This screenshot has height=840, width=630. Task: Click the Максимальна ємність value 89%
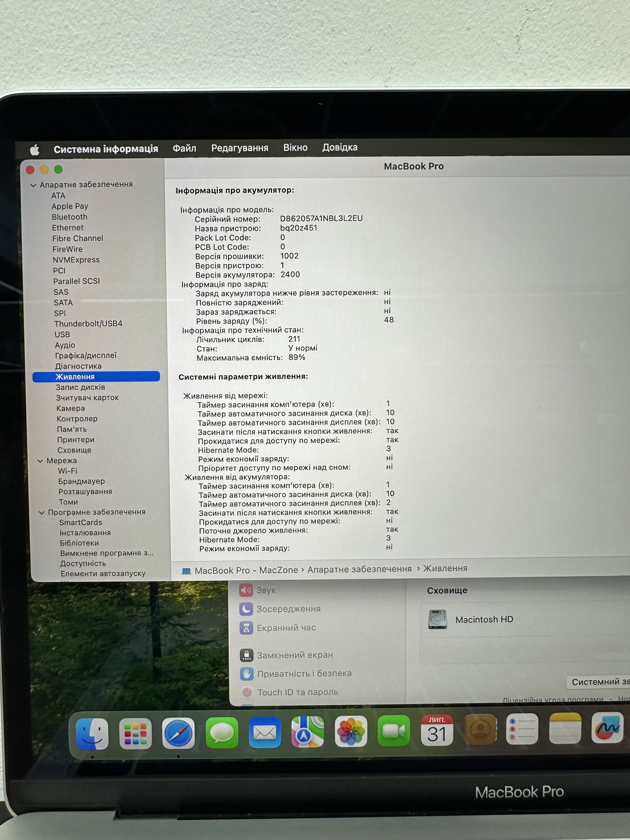click(x=297, y=357)
